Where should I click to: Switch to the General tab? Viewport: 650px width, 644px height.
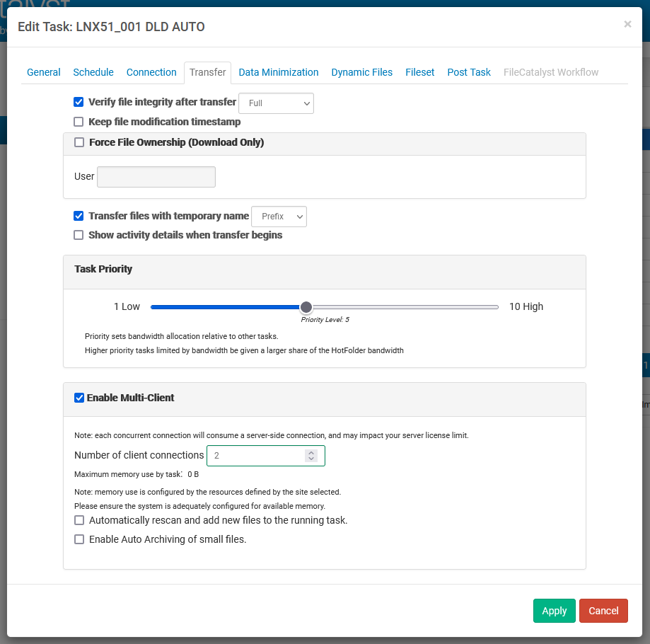(44, 72)
